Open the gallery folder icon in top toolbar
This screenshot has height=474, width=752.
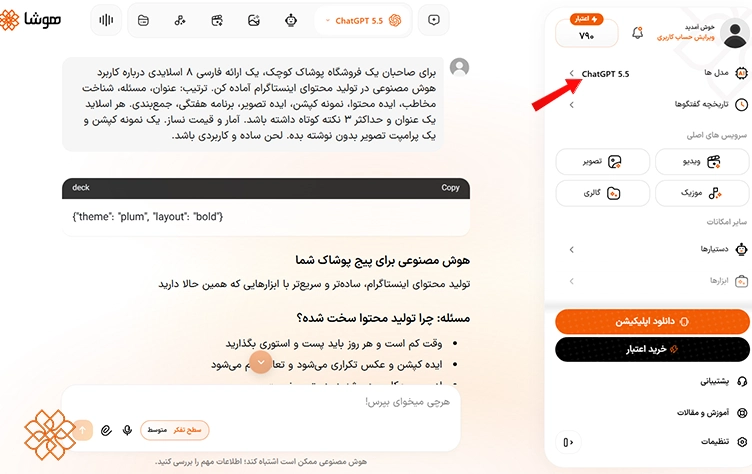(143, 20)
